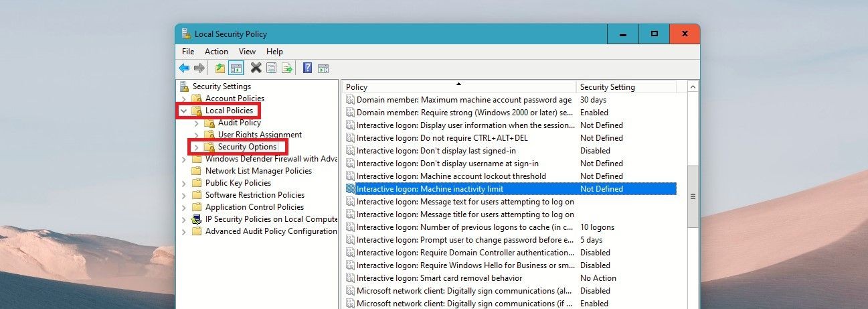The height and width of the screenshot is (309, 868).
Task: Sort by the Security Setting column header
Action: click(x=626, y=87)
